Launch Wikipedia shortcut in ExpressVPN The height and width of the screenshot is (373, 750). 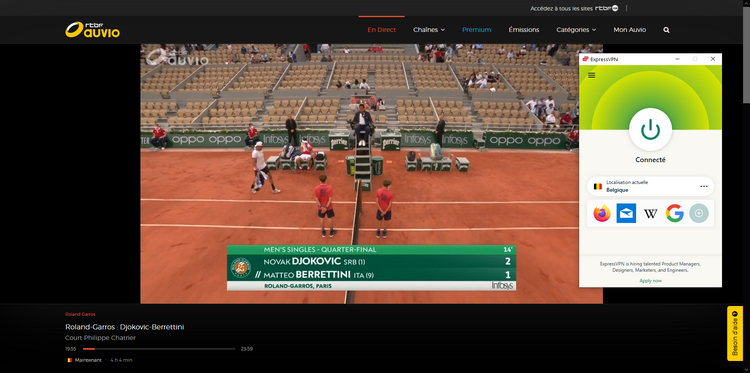651,214
